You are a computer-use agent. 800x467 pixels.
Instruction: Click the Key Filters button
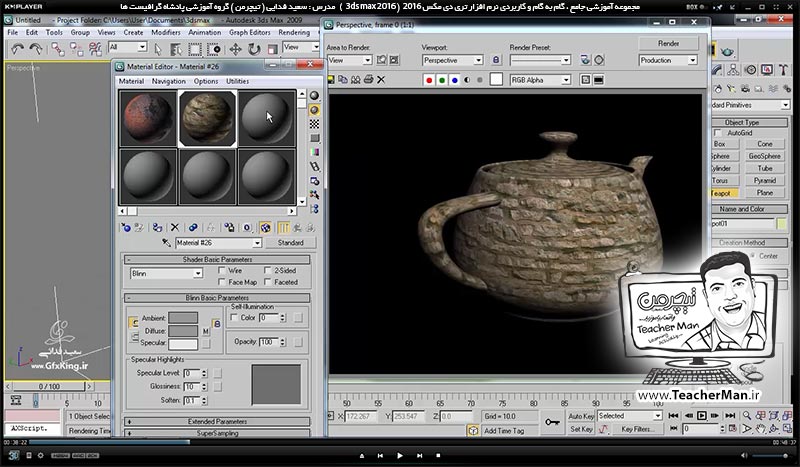636,429
